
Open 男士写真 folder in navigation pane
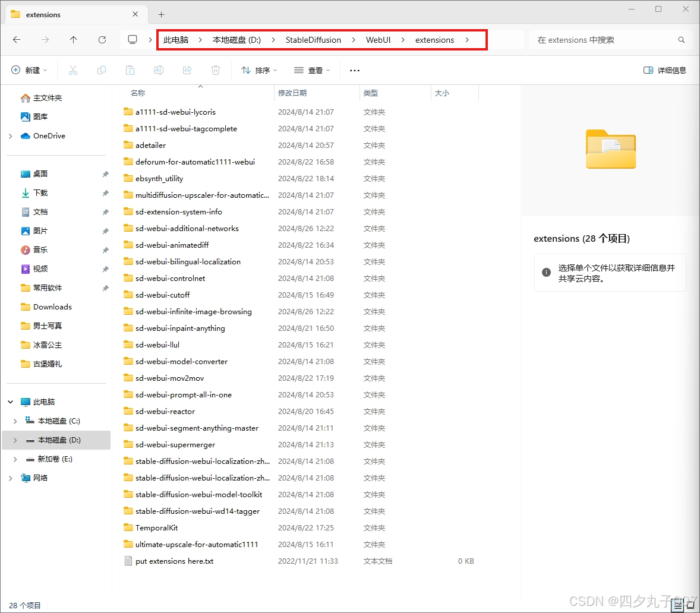(48, 326)
